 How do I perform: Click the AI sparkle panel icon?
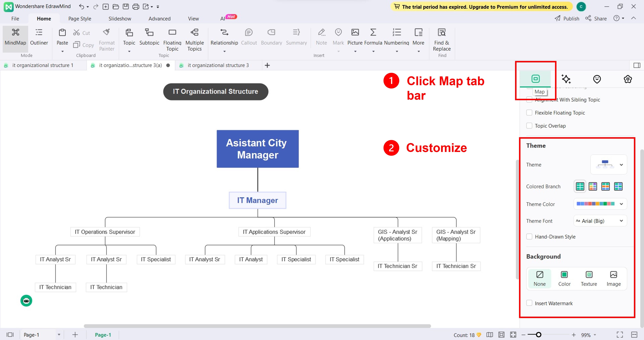566,79
